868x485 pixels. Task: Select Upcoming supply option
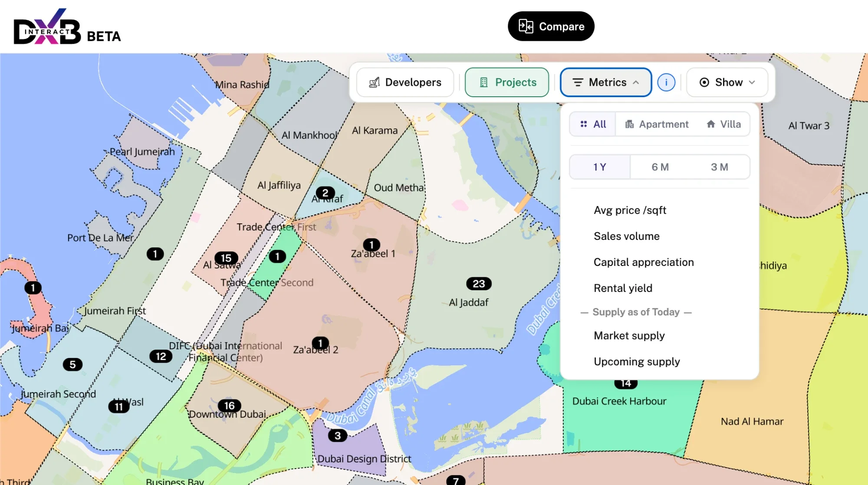(637, 362)
